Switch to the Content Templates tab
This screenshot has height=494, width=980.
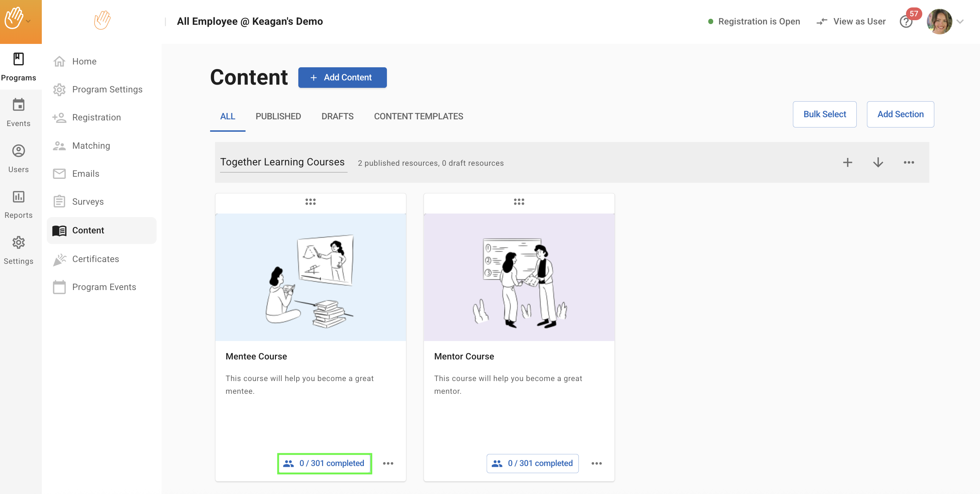click(418, 117)
